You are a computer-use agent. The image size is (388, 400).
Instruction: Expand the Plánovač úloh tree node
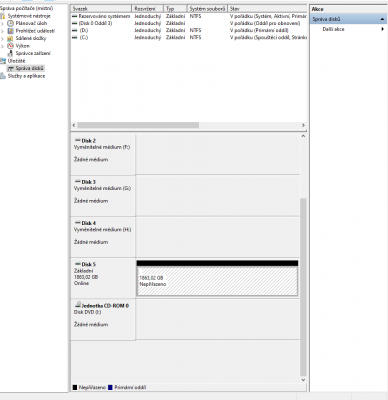[x=3, y=23]
